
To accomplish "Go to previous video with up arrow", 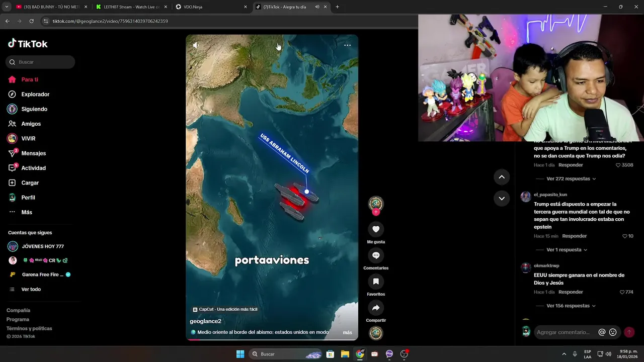I will pos(502,177).
